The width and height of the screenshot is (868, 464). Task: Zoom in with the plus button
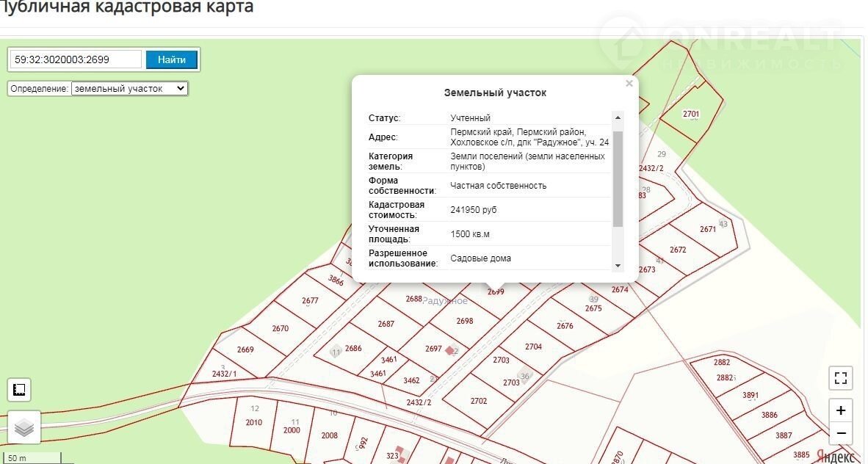[x=841, y=410]
